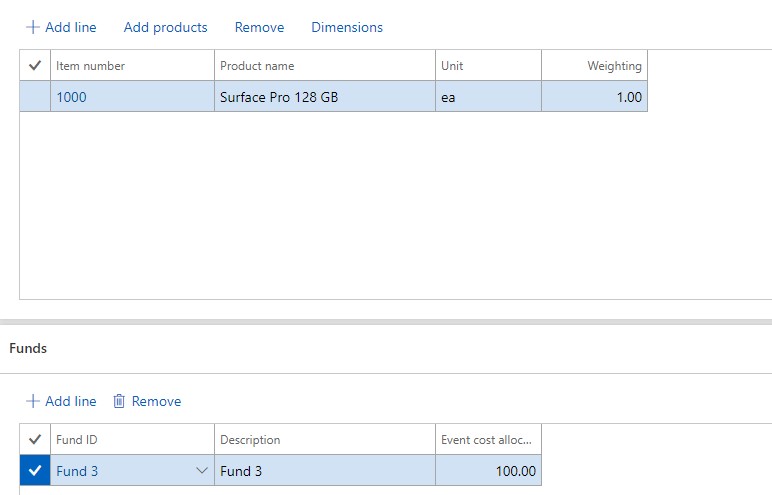Click the plus icon for Add line in products

[33, 27]
